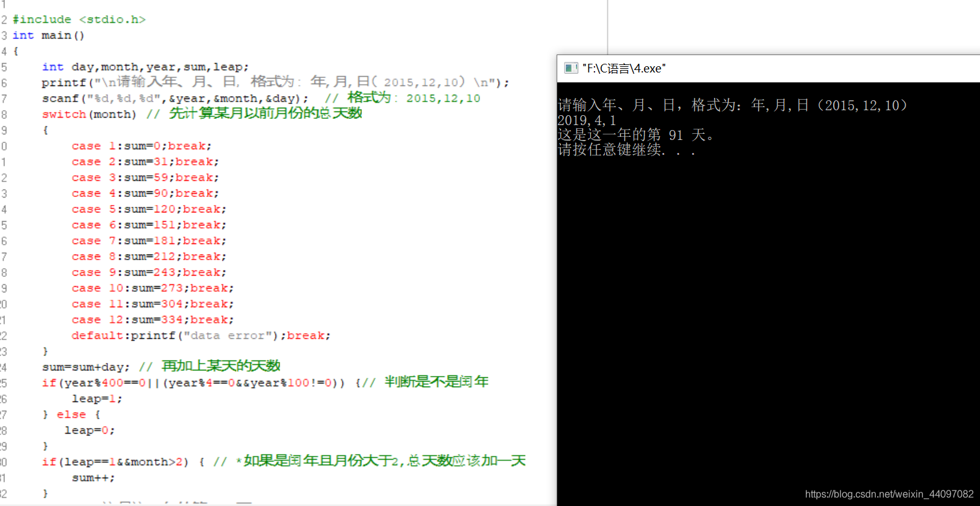Click the line case 5:sum=120;break;
This screenshot has width=980, height=506.
point(149,209)
